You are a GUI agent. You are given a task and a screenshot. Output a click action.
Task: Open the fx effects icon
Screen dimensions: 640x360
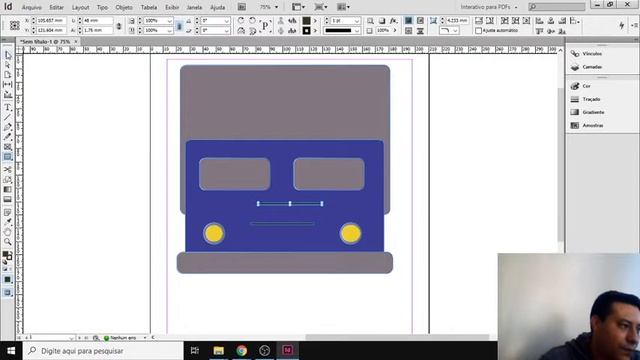click(393, 20)
